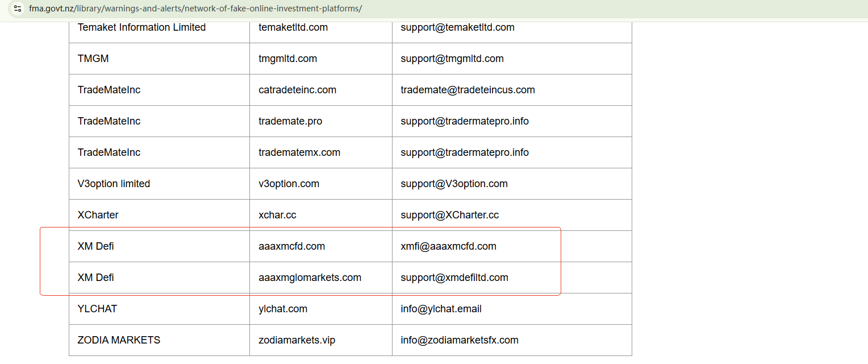Select the xchar.cc website cell
Viewport: 868px width, 364px height.
click(x=321, y=215)
